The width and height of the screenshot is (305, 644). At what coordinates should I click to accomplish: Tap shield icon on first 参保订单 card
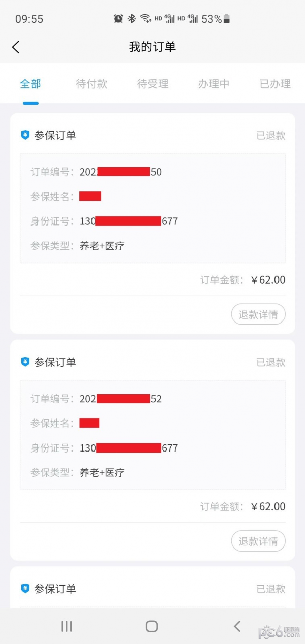[25, 135]
